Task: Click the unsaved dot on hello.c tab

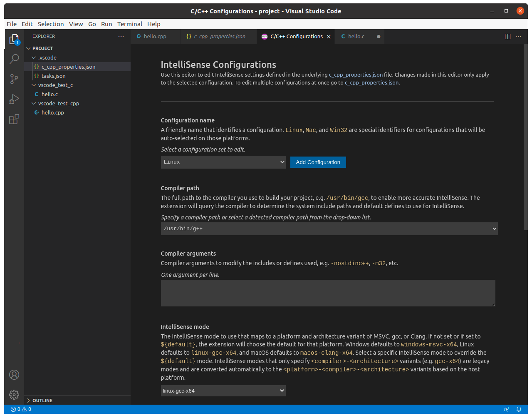Action: 379,37
